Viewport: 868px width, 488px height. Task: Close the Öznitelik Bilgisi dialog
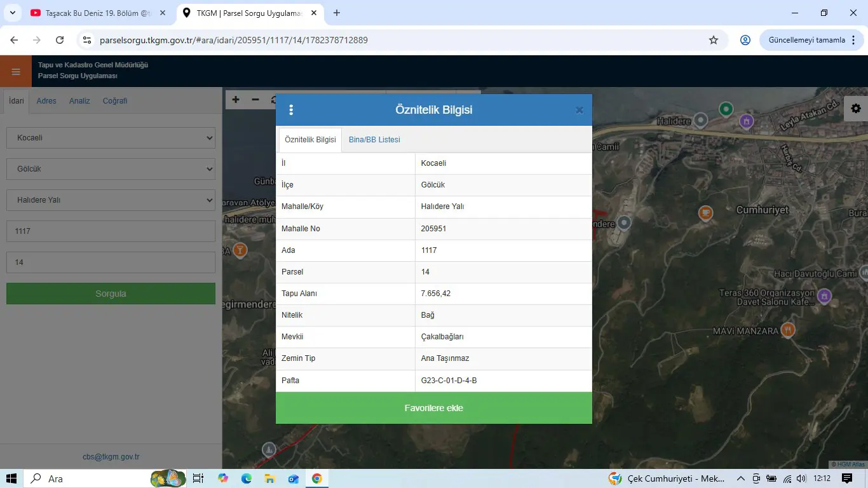(580, 110)
